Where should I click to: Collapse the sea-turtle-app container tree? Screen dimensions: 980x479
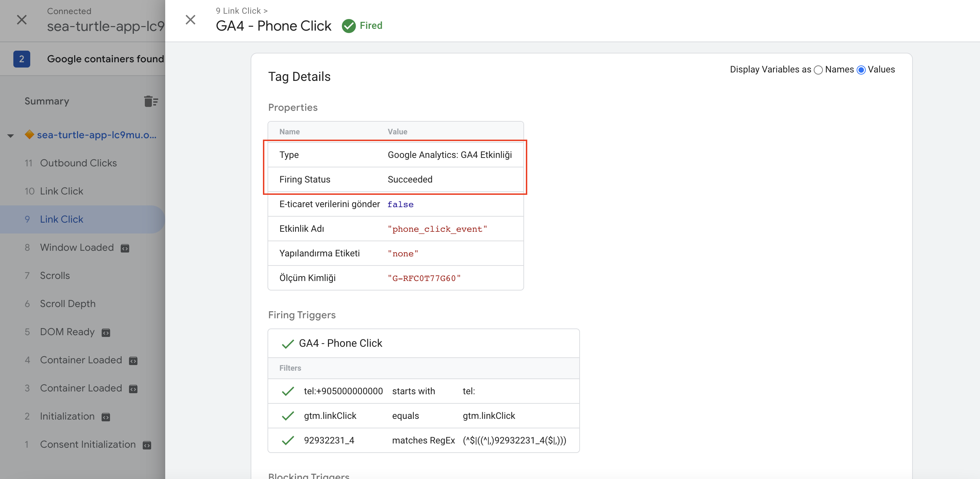11,135
